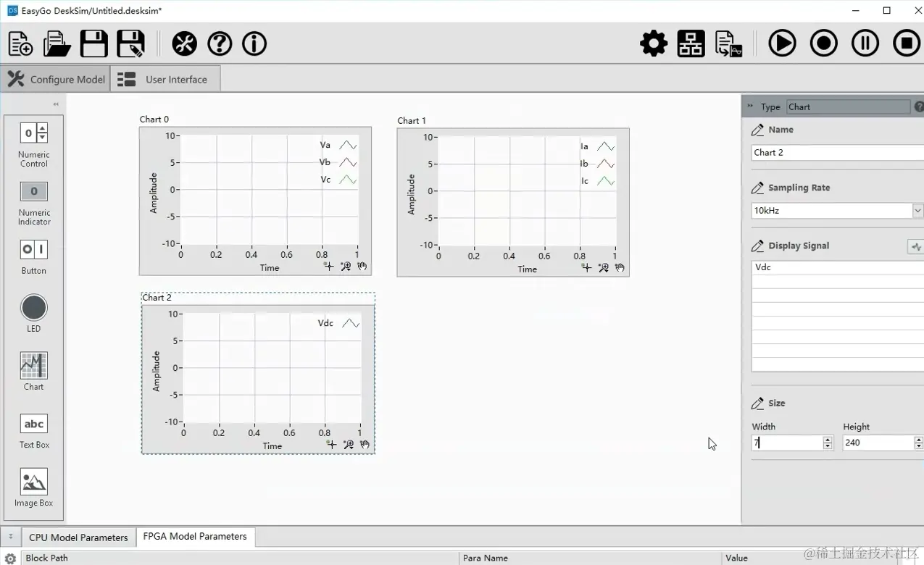This screenshot has height=565, width=924.
Task: Click Chart 0 cursor crosshair tool
Action: (x=328, y=267)
